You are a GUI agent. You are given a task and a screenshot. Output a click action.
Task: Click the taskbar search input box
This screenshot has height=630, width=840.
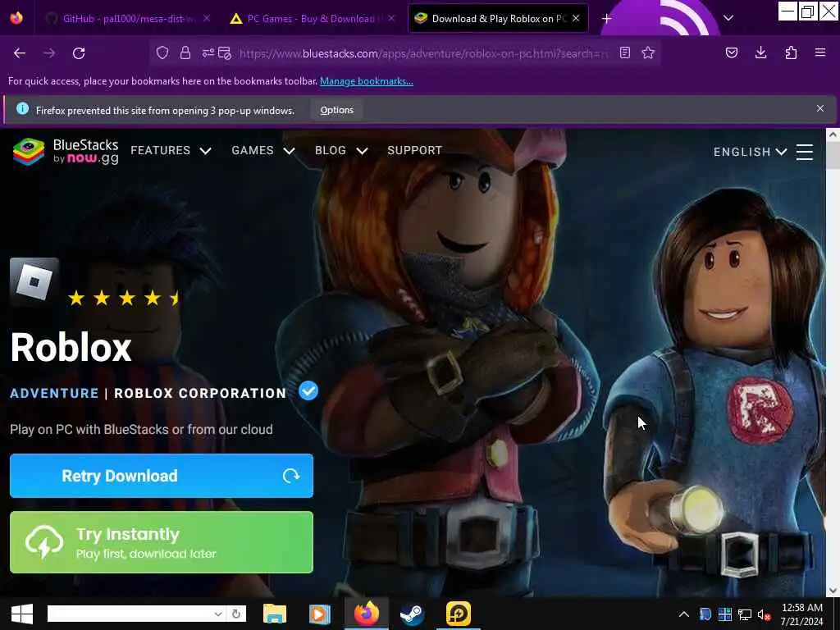click(130, 614)
